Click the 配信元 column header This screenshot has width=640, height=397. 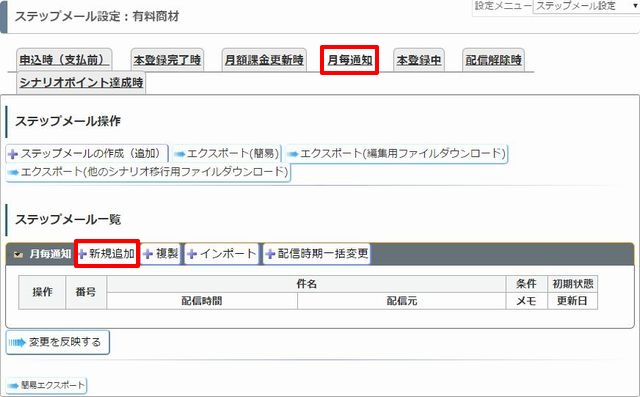402,301
